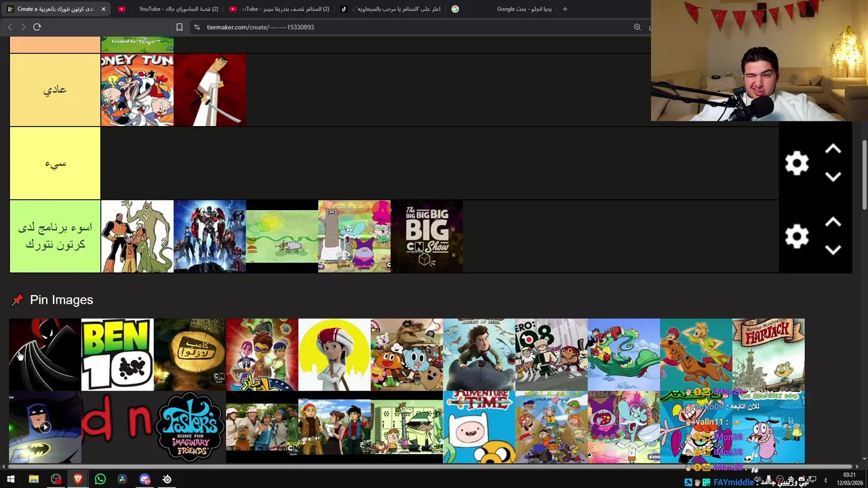The height and width of the screenshot is (488, 868).
Task: Pick the Foster's Home for Imaginary Friends image
Action: (x=190, y=427)
